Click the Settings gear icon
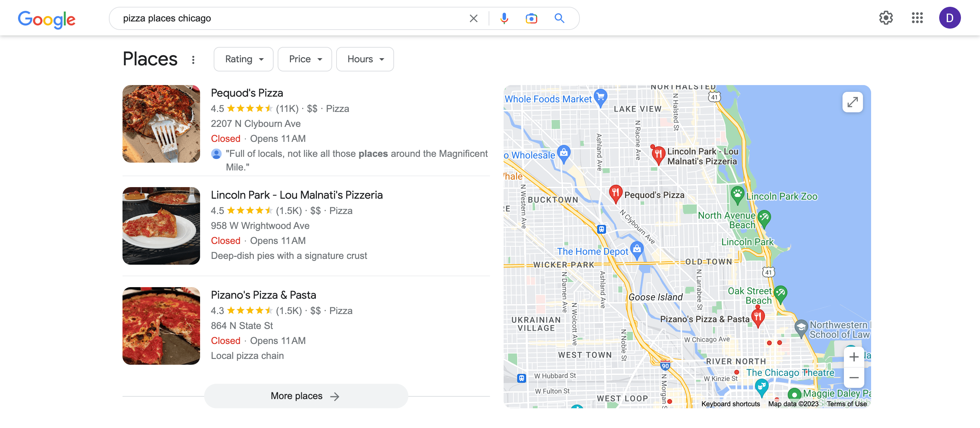 (x=886, y=17)
